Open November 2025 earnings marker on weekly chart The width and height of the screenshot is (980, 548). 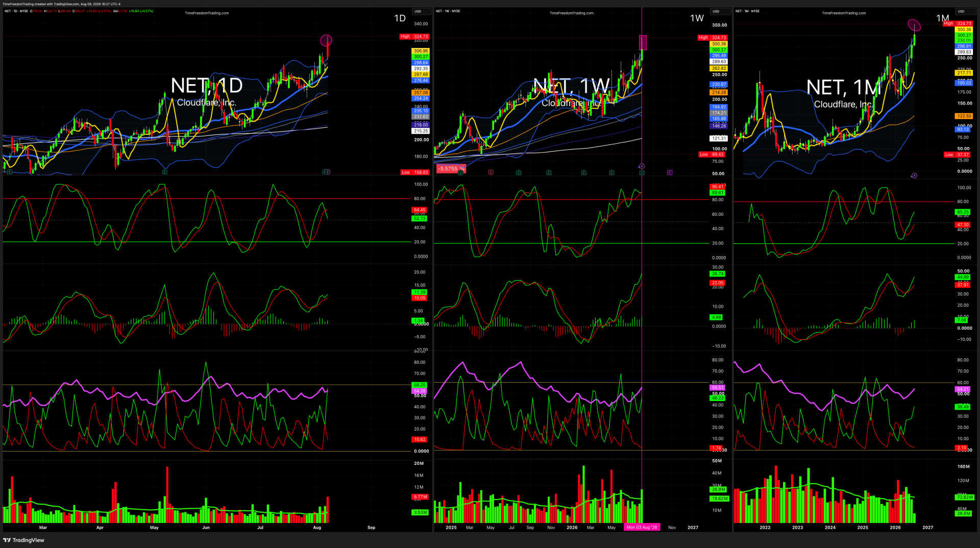coord(549,172)
